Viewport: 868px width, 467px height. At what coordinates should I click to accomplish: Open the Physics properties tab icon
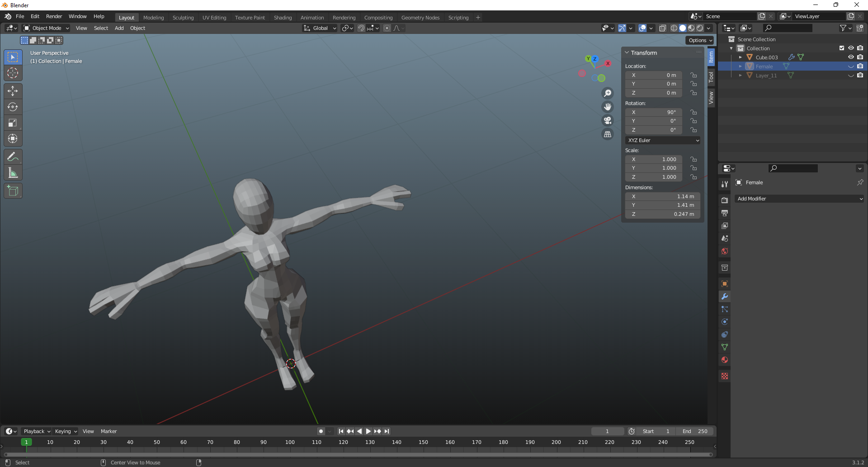tap(725, 322)
